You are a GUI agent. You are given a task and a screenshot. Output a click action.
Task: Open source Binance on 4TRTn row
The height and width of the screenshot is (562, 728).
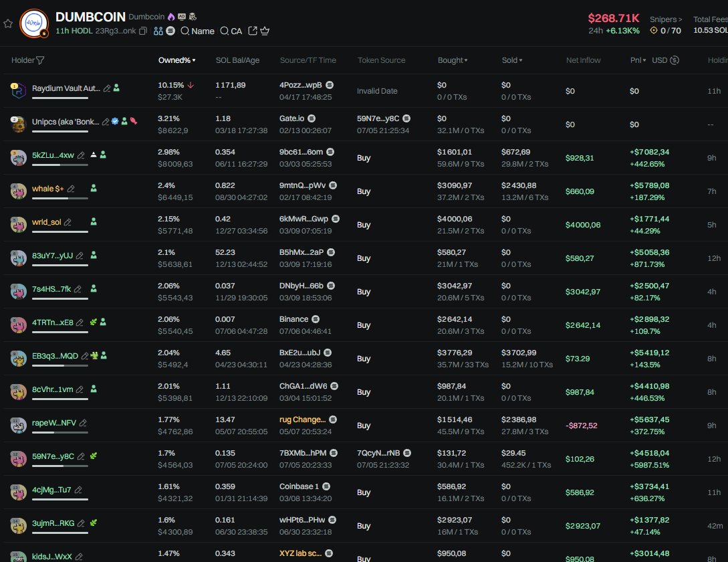coord(293,319)
